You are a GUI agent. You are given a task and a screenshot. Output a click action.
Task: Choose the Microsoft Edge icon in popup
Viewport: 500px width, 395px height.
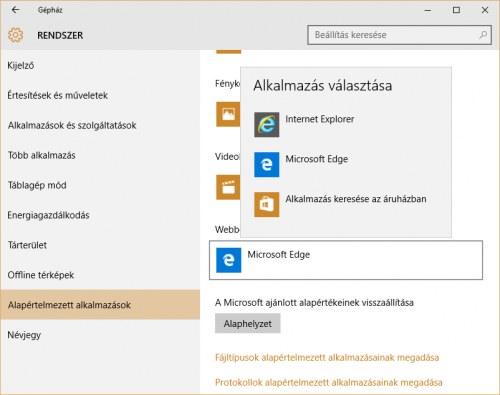pyautogui.click(x=267, y=164)
